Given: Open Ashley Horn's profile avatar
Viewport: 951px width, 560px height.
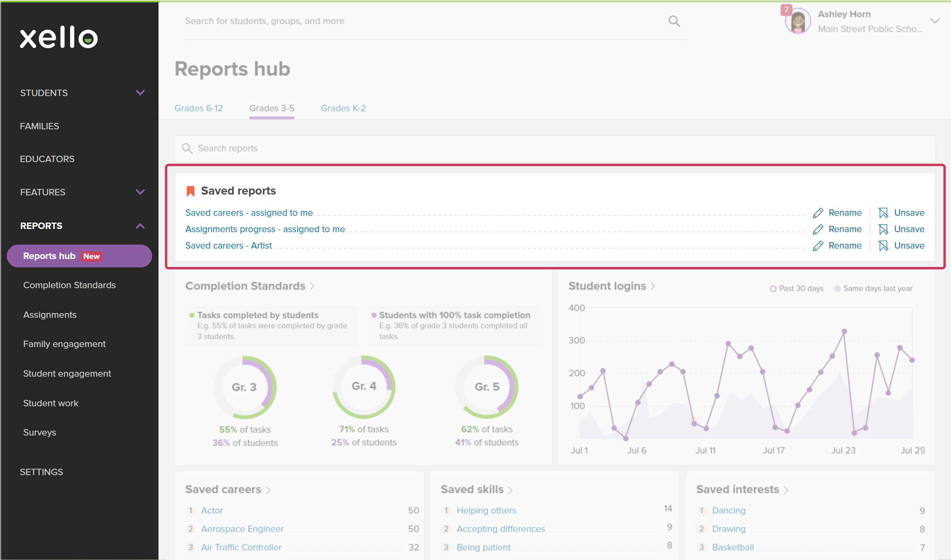Looking at the screenshot, I should [798, 22].
